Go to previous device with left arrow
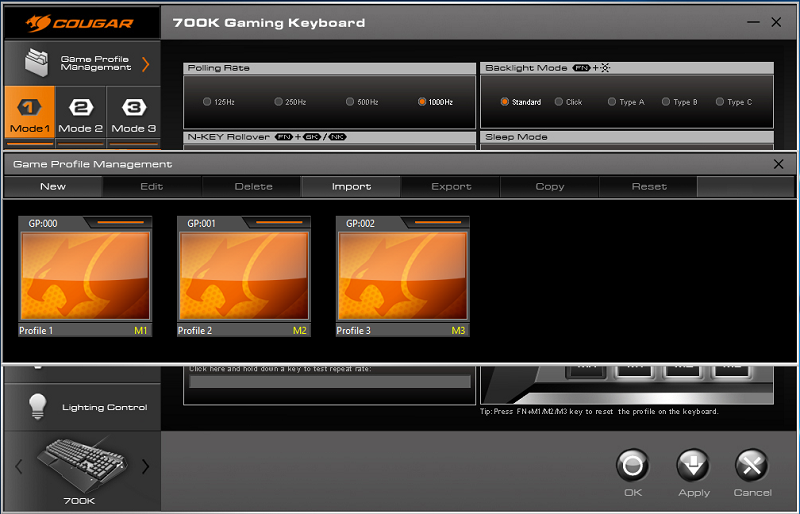Screen dimensions: 800x514 pos(19,466)
